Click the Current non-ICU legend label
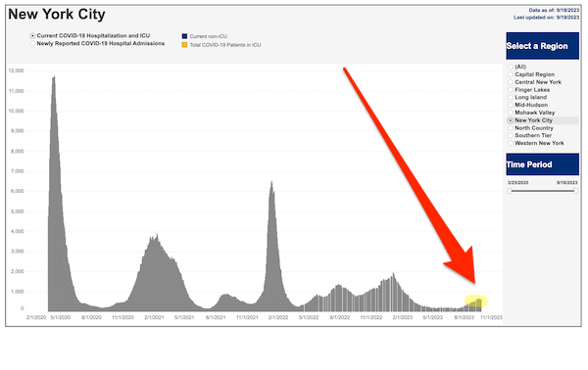The width and height of the screenshot is (588, 370). click(x=209, y=36)
